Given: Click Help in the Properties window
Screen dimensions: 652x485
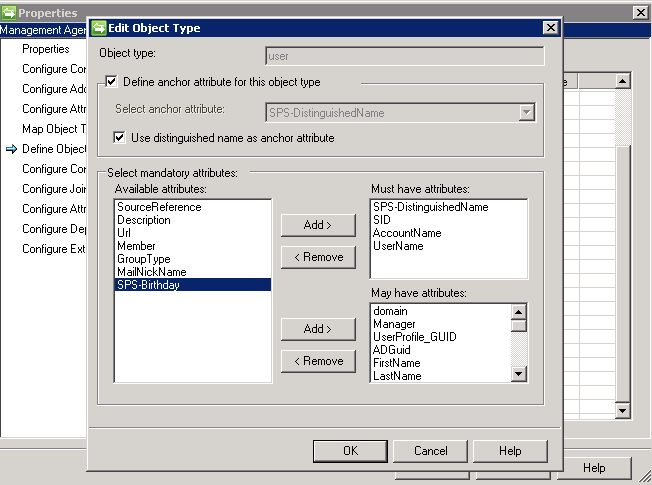Looking at the screenshot, I should (594, 468).
